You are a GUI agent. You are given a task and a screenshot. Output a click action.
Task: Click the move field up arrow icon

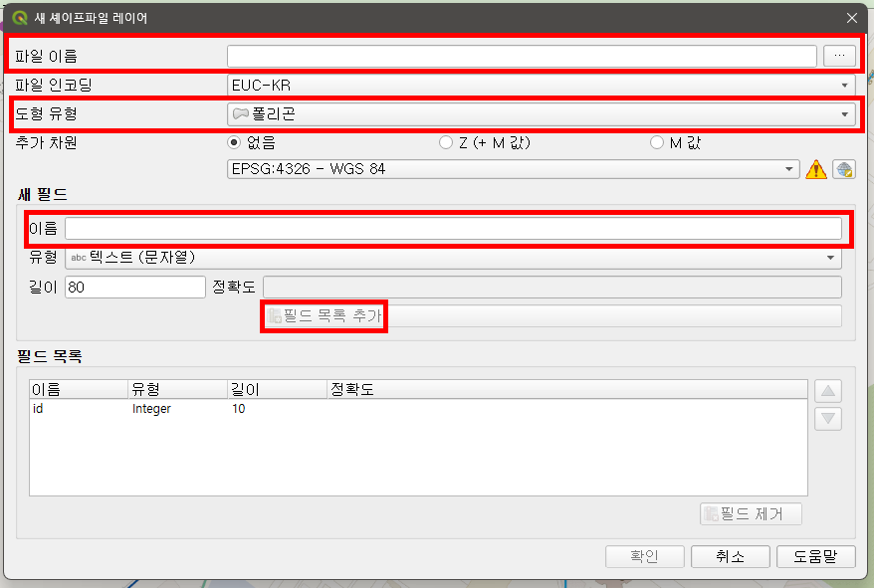[x=828, y=391]
